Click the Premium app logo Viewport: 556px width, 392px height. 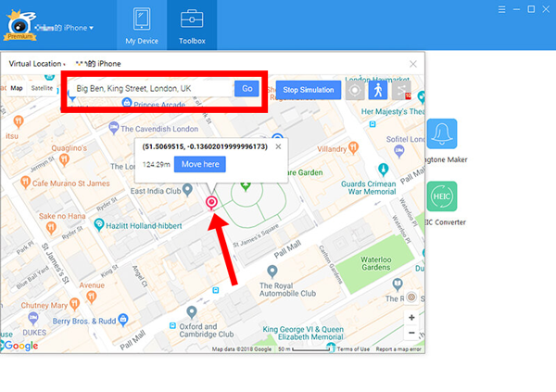pyautogui.click(x=19, y=26)
